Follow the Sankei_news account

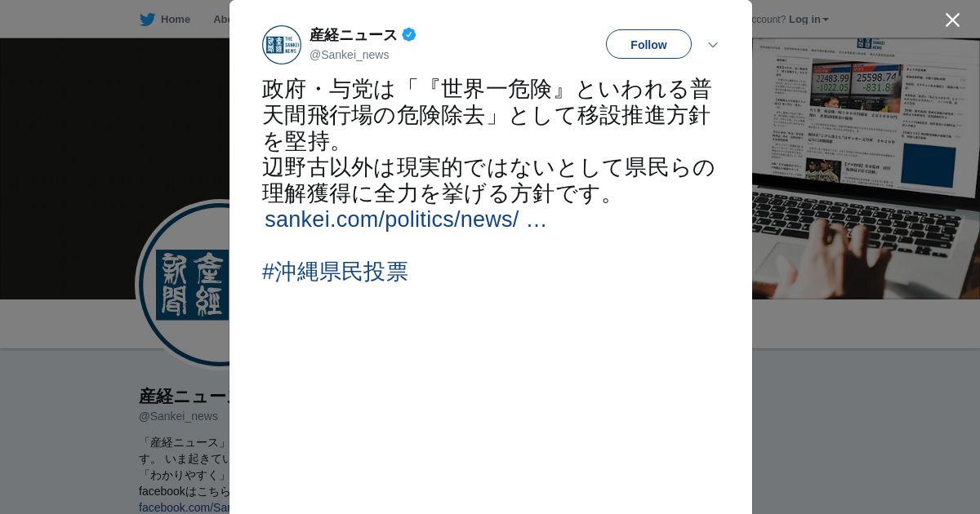[648, 44]
